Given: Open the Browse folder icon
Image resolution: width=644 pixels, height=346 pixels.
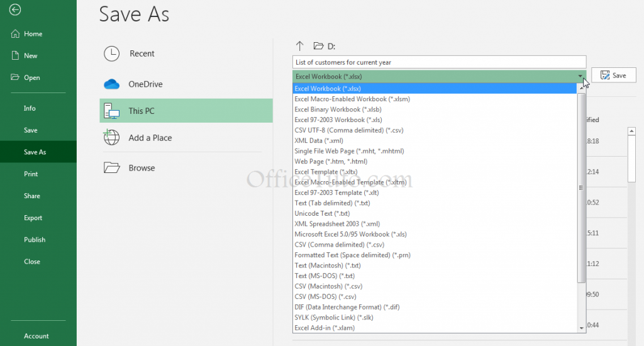Looking at the screenshot, I should click(111, 168).
